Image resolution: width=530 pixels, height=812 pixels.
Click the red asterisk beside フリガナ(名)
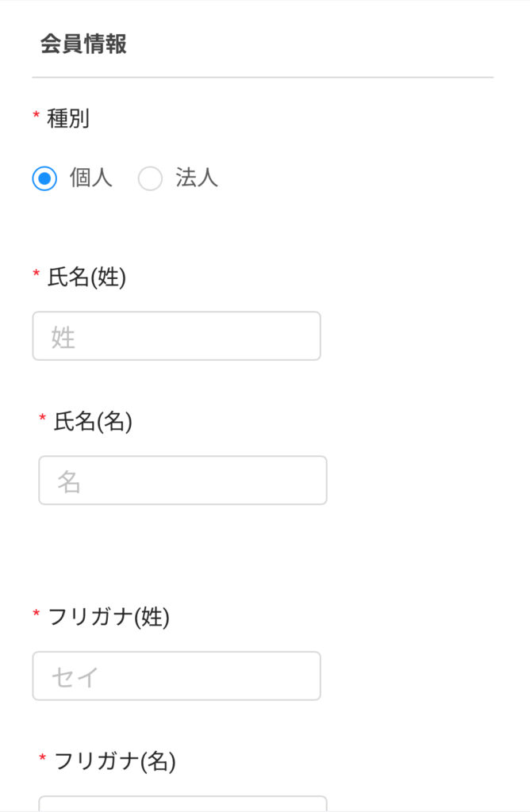click(x=43, y=759)
